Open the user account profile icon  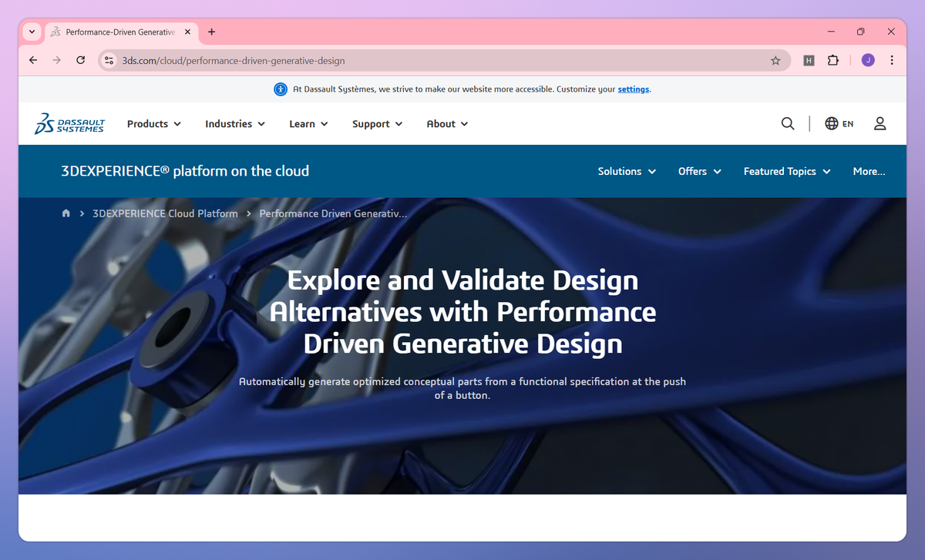[x=880, y=123]
